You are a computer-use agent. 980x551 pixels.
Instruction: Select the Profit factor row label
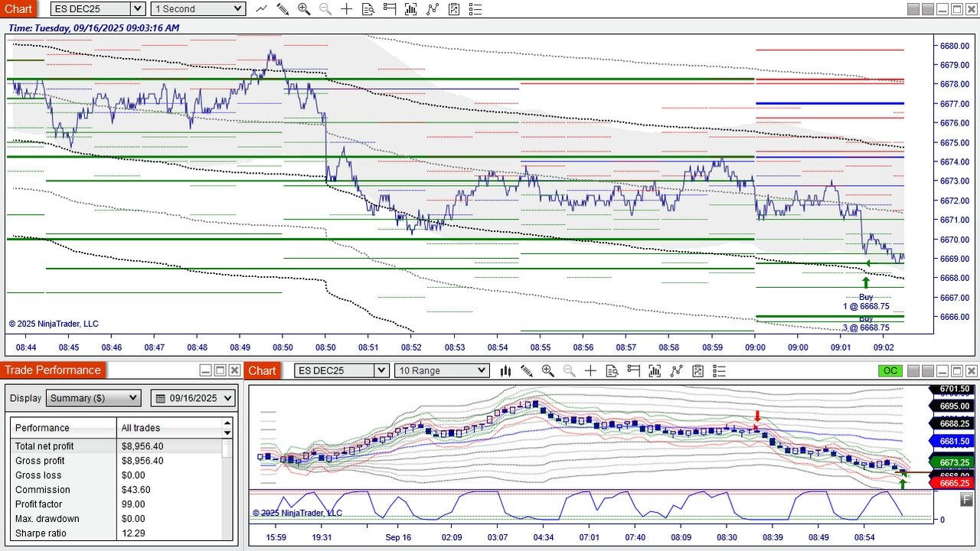[x=39, y=504]
